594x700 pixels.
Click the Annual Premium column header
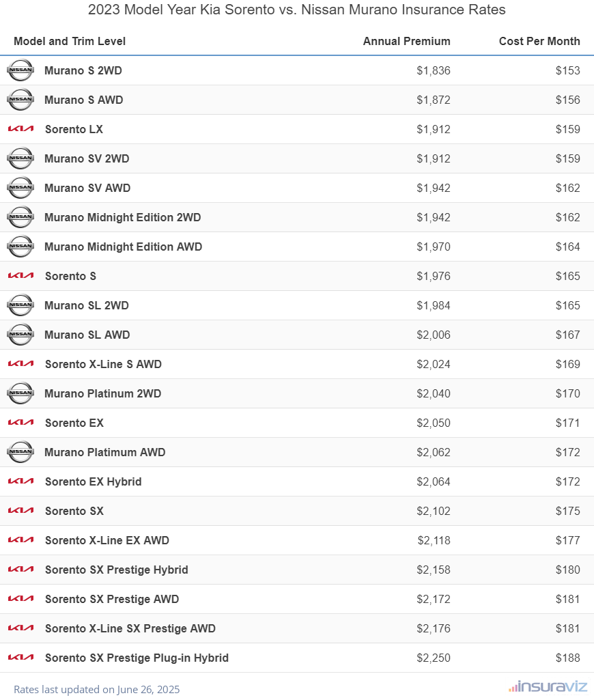click(406, 41)
